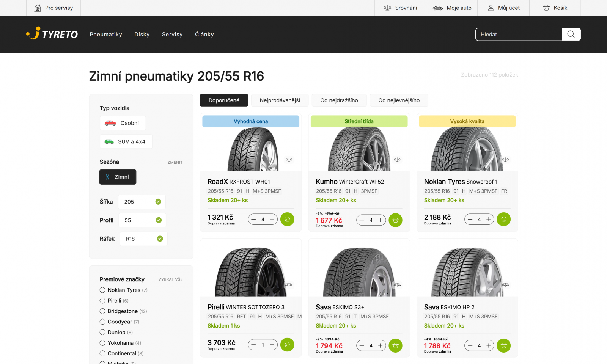Open the Ráfek R16 dropdown
This screenshot has height=364, width=607.
pos(144,239)
